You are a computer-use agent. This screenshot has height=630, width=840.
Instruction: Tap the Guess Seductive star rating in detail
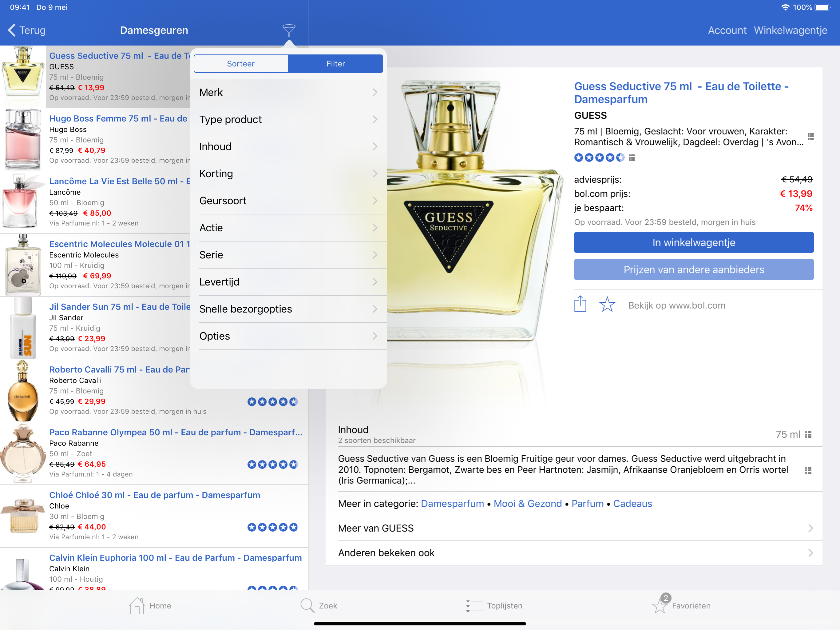599,158
